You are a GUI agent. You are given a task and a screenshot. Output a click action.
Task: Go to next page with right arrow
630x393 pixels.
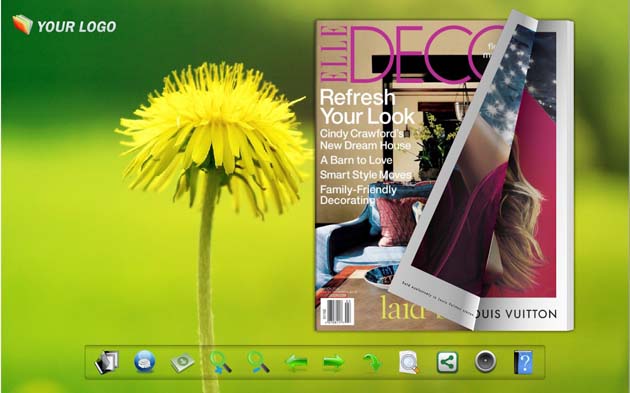click(x=333, y=362)
